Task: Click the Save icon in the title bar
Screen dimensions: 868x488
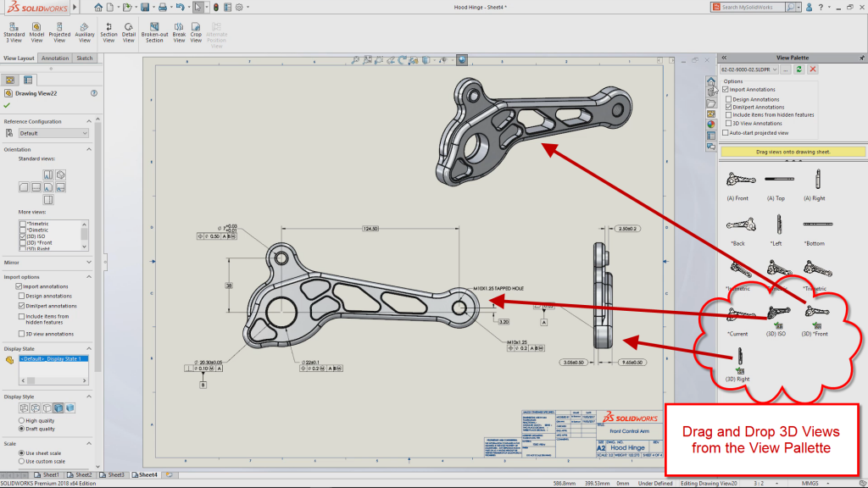Action: point(144,7)
